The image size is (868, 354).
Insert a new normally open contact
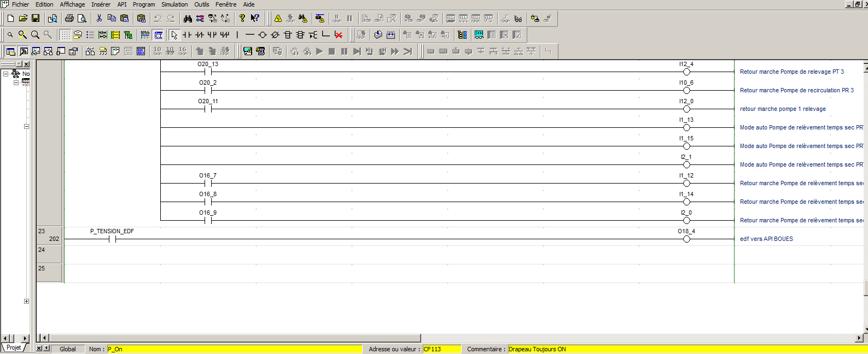click(187, 35)
